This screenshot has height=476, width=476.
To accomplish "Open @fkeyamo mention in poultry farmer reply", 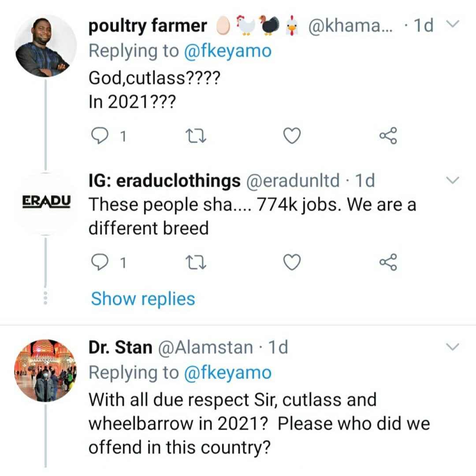I will click(x=227, y=51).
